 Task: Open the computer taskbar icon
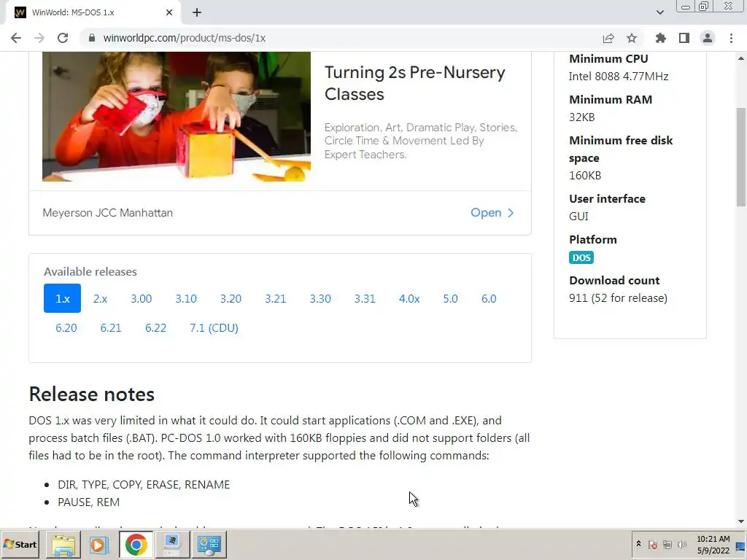click(172, 545)
